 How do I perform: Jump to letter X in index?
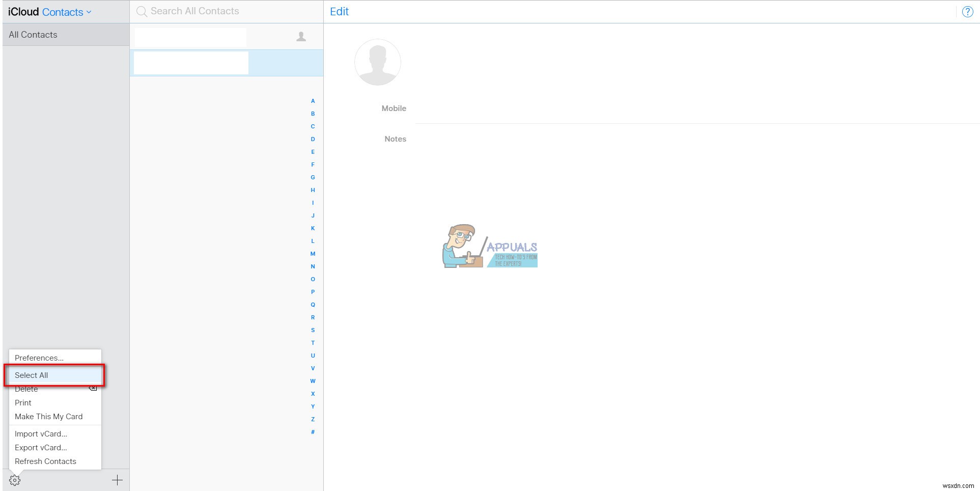(x=313, y=394)
